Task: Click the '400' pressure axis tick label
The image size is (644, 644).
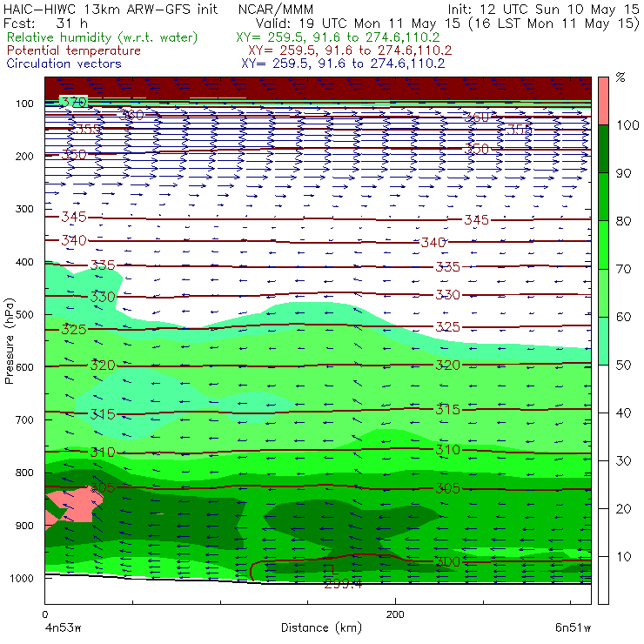Action: coord(24,262)
